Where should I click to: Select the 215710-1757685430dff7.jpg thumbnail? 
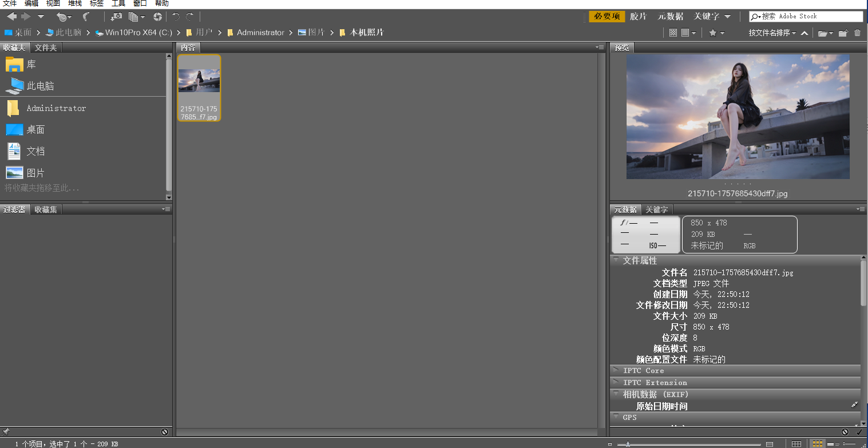[199, 80]
